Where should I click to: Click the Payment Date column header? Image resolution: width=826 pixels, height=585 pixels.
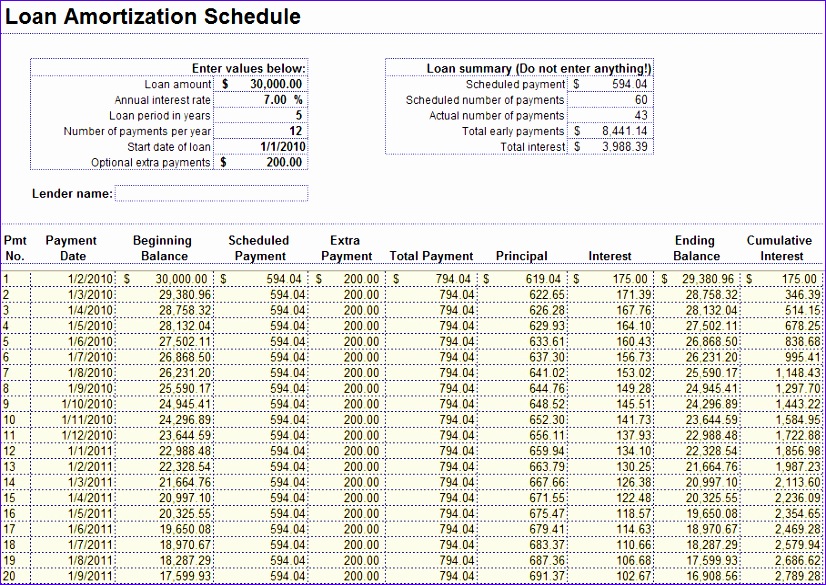click(72, 248)
